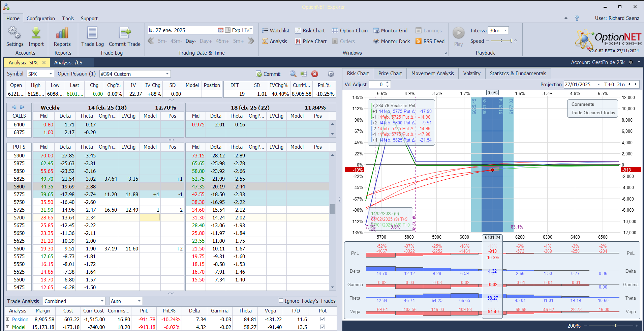Click the puts table vertical scrollbar
The image size is (644, 331).
click(x=333, y=209)
